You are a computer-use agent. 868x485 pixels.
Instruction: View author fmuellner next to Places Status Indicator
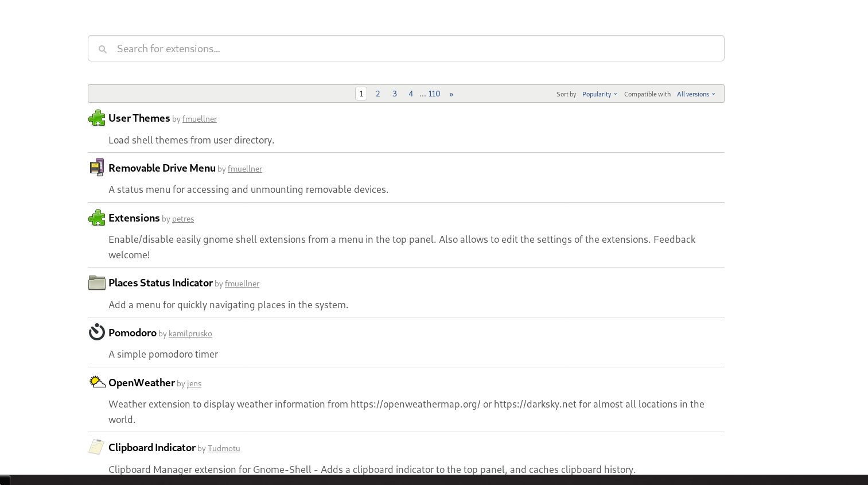point(242,284)
